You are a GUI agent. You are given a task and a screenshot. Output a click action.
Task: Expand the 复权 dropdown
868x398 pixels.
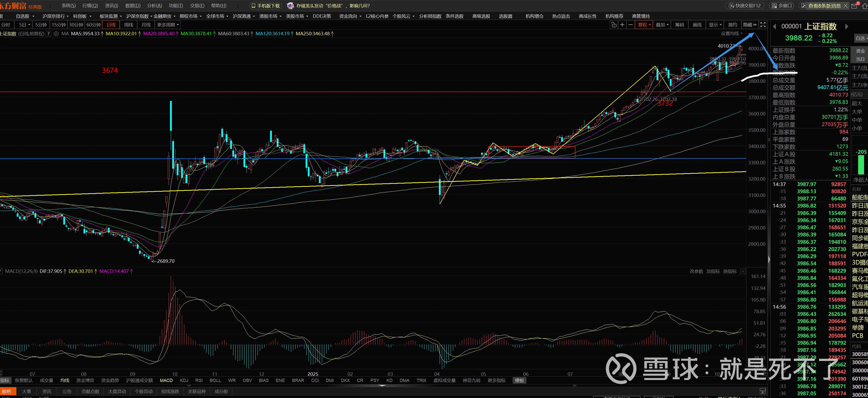point(644,25)
